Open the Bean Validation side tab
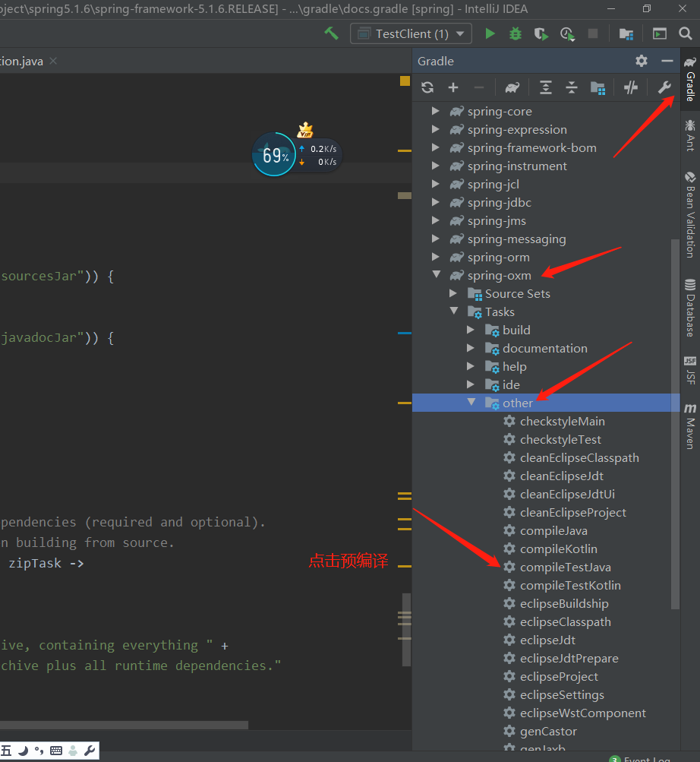Viewport: 700px width, 762px height. [690, 214]
